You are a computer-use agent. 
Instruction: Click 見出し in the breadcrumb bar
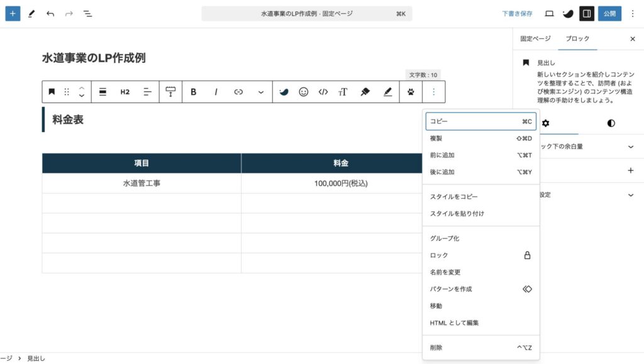tap(36, 358)
